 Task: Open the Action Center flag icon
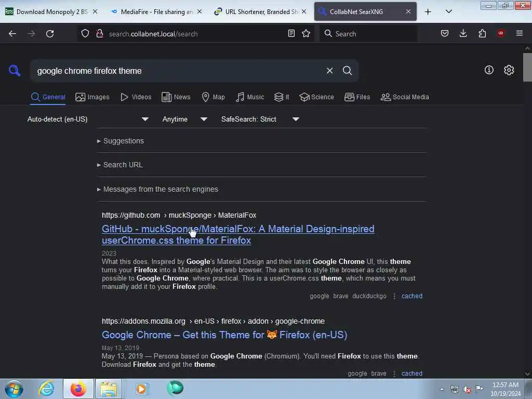pyautogui.click(x=479, y=389)
